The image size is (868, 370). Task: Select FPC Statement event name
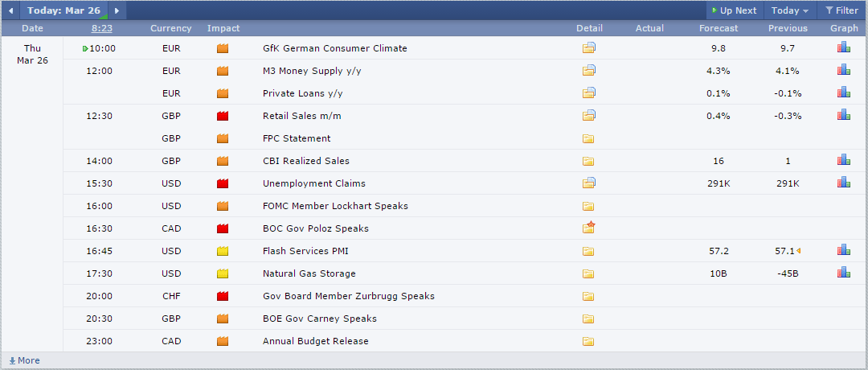tap(297, 138)
